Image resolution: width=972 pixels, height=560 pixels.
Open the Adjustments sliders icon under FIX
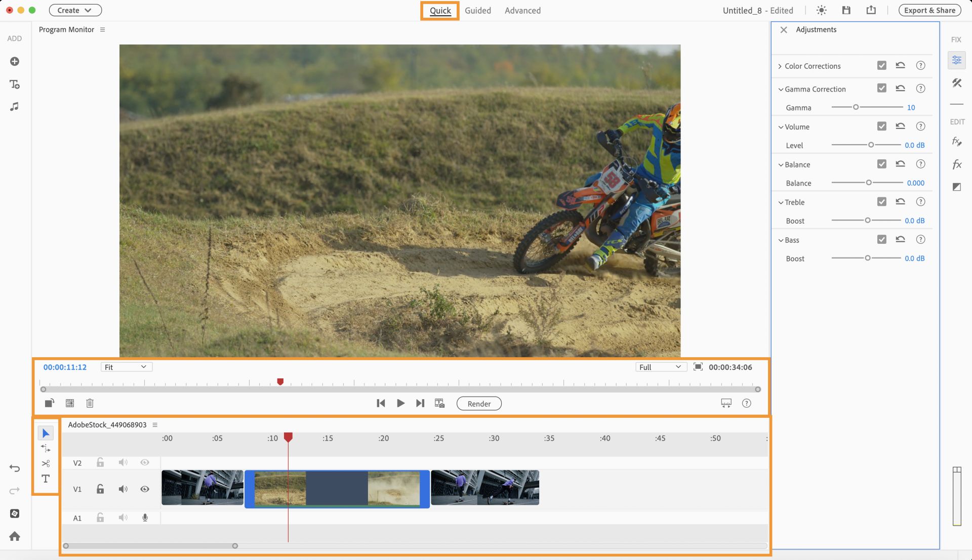click(x=956, y=60)
